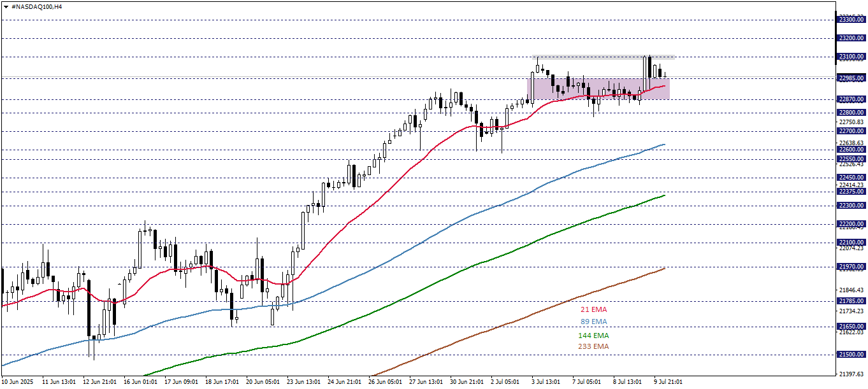Click the 23200.00 price level label
The height and width of the screenshot is (389, 868).
851,38
